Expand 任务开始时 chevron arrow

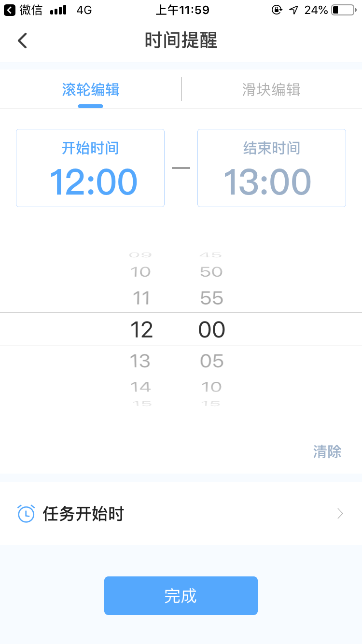(x=340, y=514)
